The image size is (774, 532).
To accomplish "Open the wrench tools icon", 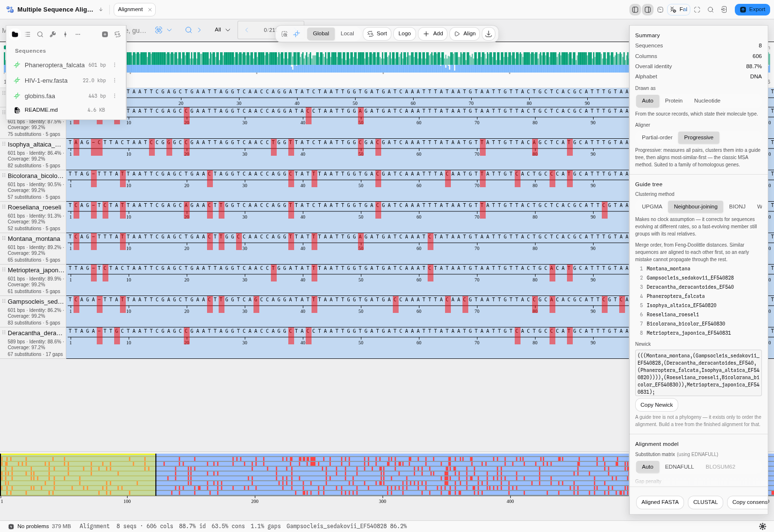I will coord(53,34).
